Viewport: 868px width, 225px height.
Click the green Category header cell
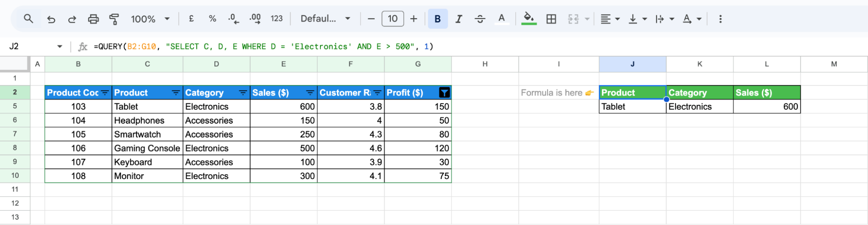coord(700,93)
